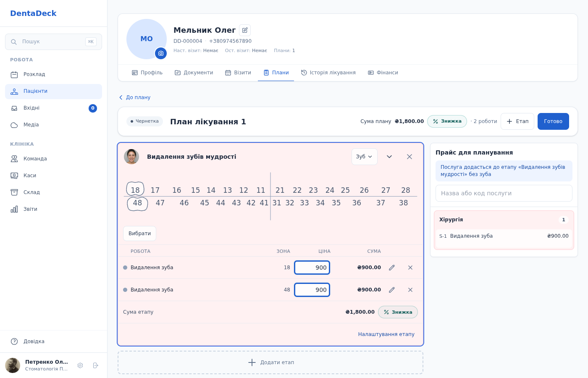Edit the tooth 48 extraction row
The width and height of the screenshot is (588, 378).
click(392, 290)
